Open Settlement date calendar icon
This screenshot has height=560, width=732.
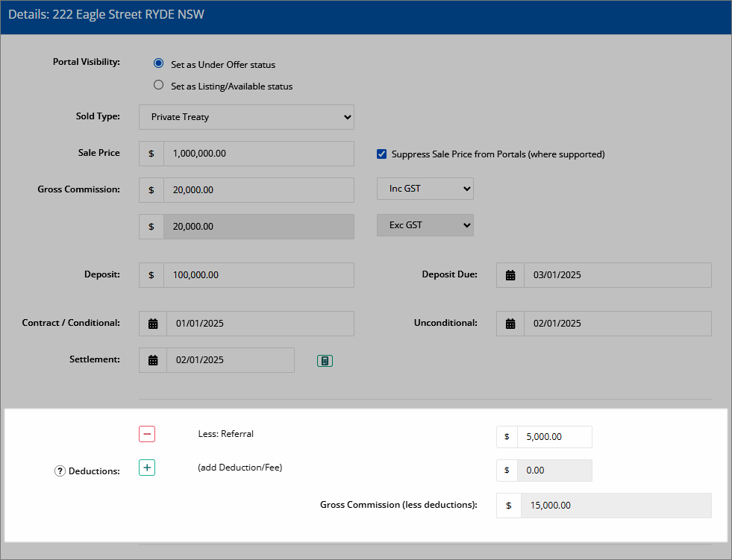point(153,360)
